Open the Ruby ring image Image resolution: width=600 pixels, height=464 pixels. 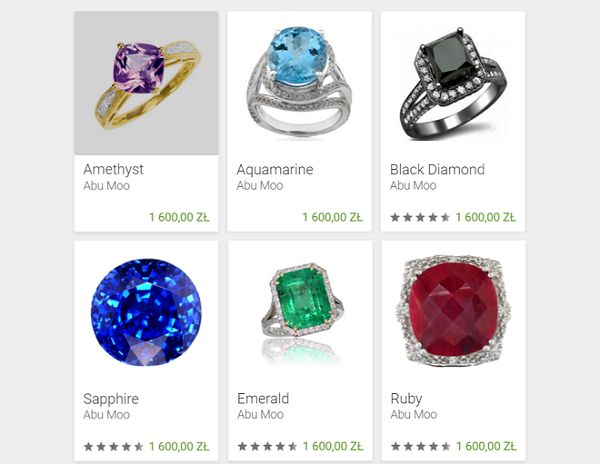pyautogui.click(x=453, y=313)
